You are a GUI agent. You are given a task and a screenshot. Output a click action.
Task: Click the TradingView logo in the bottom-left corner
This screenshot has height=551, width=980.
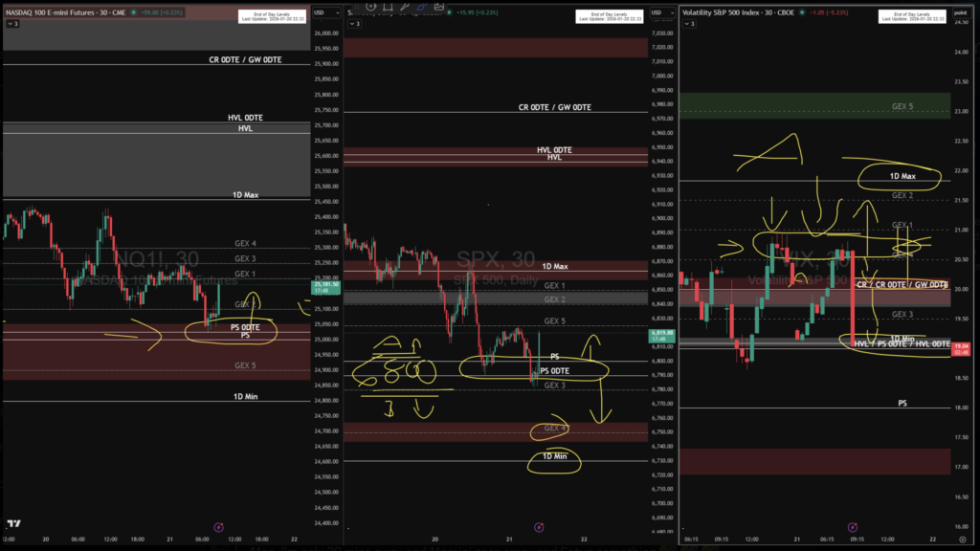(13, 525)
